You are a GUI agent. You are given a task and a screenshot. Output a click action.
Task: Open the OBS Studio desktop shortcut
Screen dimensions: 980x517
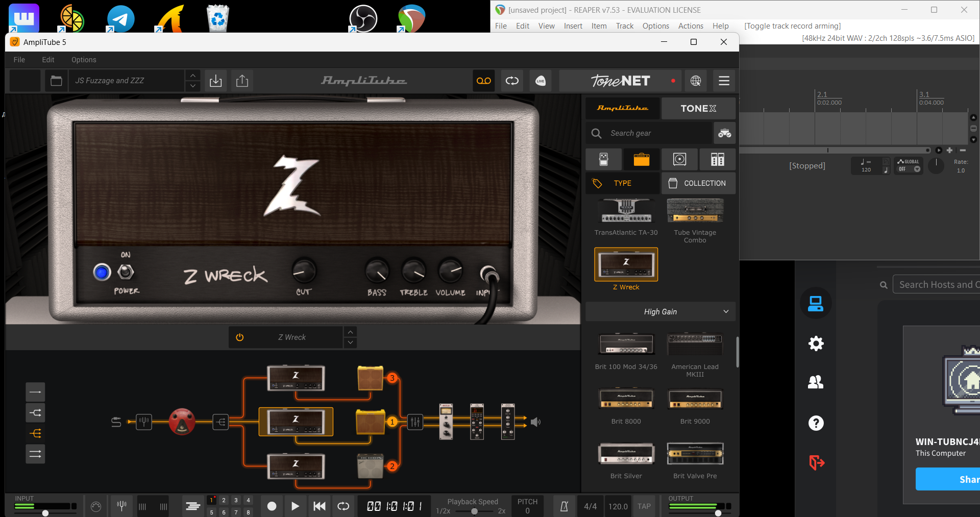pos(363,18)
